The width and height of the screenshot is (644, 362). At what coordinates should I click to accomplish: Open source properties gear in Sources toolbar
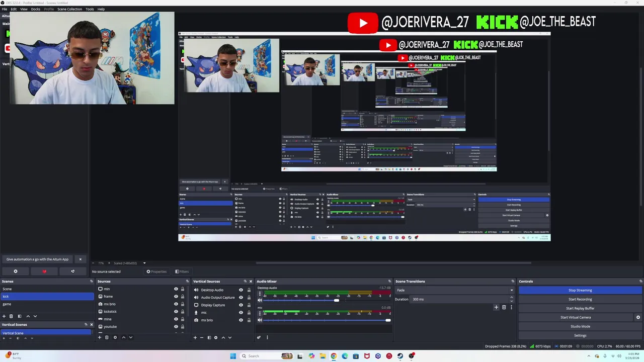115,337
